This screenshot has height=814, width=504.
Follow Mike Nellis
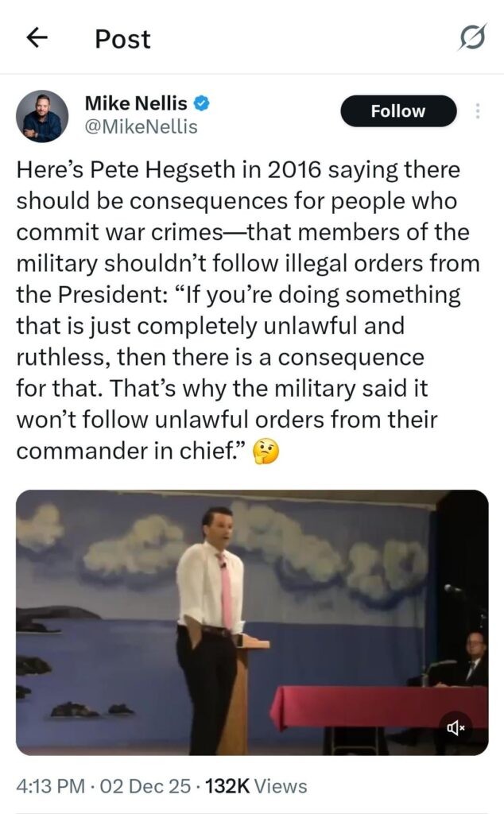[x=398, y=111]
